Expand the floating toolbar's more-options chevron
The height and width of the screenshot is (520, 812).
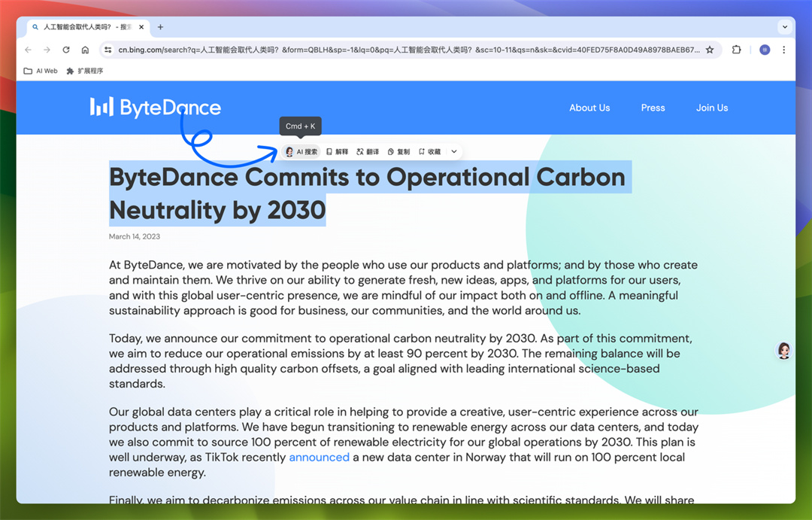pos(454,152)
